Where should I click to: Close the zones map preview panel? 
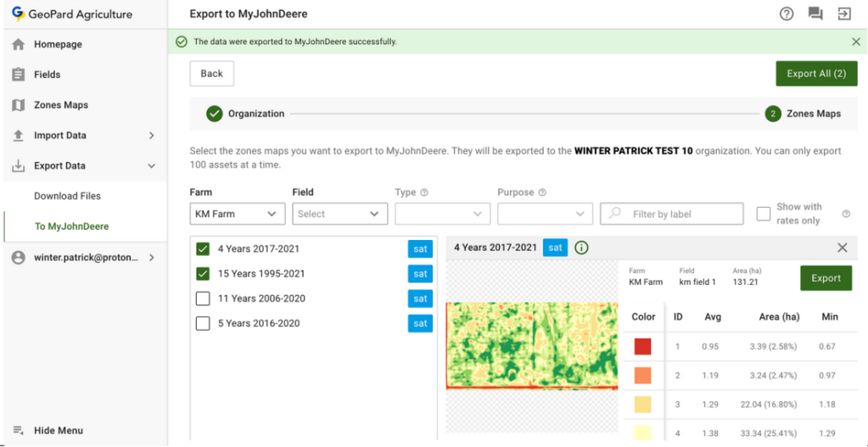[842, 248]
